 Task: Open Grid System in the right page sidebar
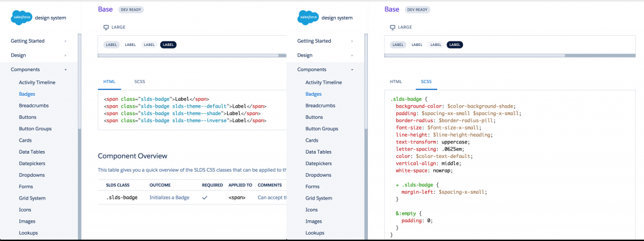point(319,198)
